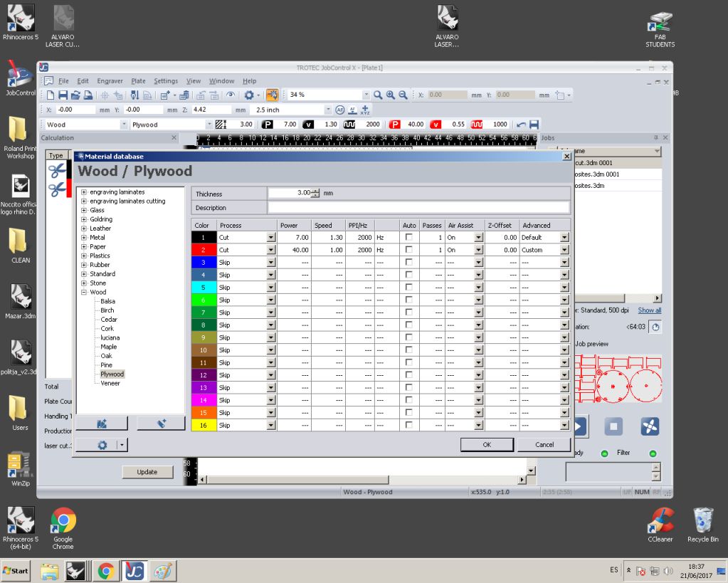Open Process dropdown for color 1

pyautogui.click(x=271, y=237)
